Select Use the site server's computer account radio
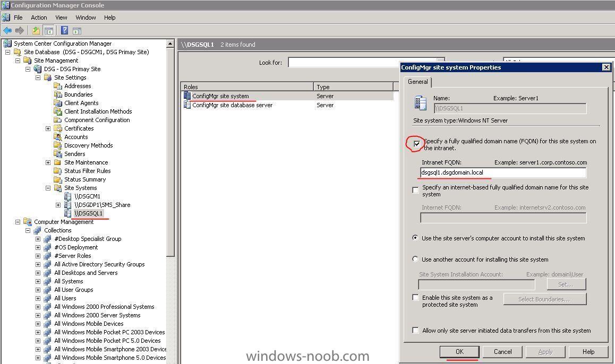This screenshot has width=615, height=364. 415,238
